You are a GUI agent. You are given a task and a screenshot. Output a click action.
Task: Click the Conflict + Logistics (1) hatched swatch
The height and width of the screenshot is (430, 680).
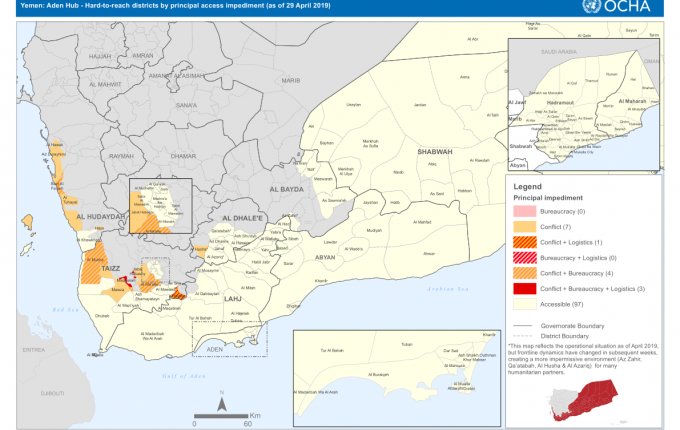pos(527,243)
